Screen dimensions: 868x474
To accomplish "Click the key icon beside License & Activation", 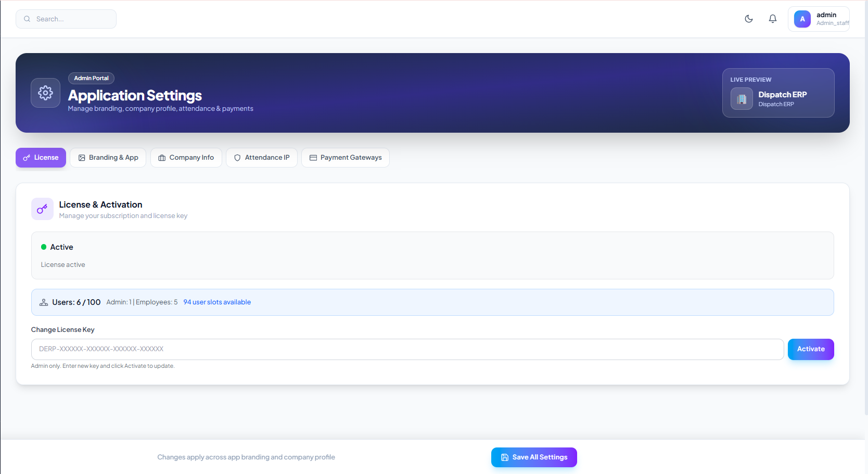I will pos(42,209).
